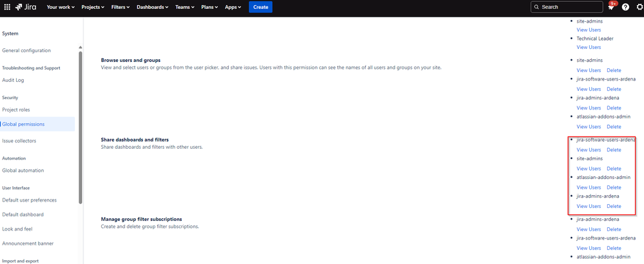Focus the Search input field

567,7
